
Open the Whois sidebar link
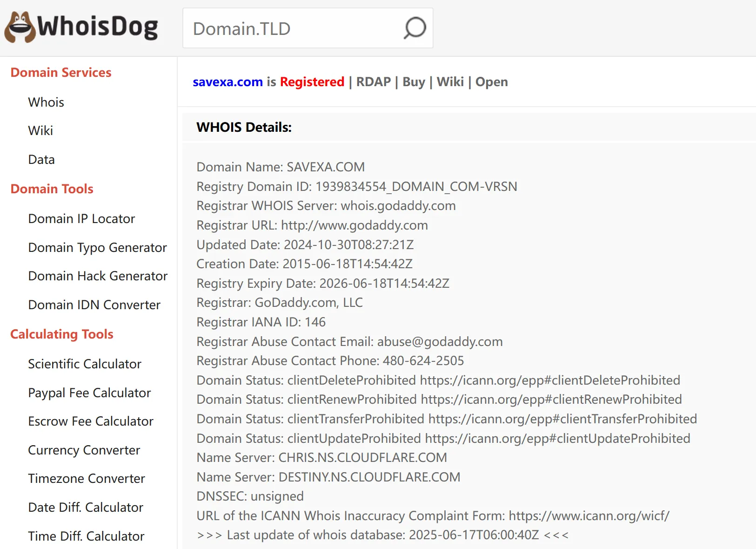(46, 102)
